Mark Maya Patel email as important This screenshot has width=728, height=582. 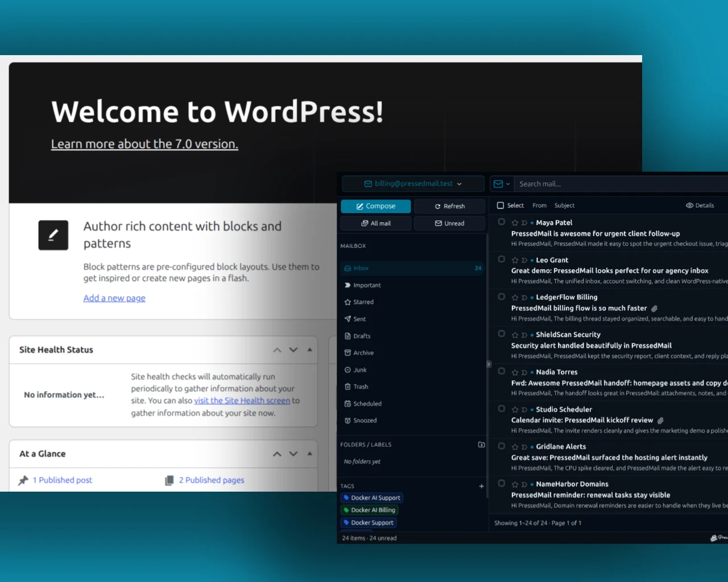pos(524,223)
